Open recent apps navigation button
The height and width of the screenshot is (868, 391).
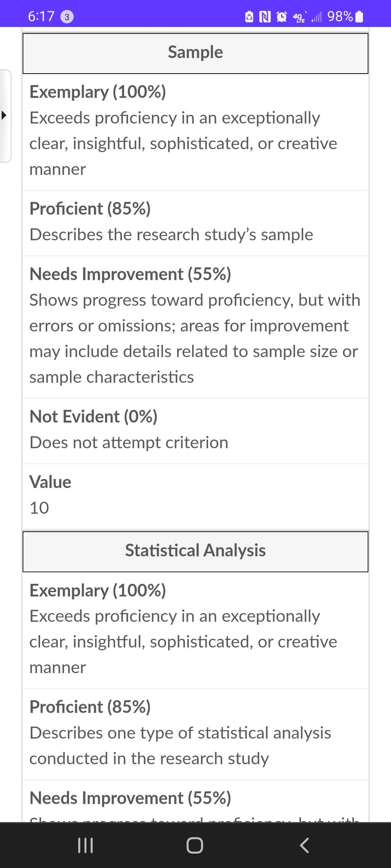[85, 845]
